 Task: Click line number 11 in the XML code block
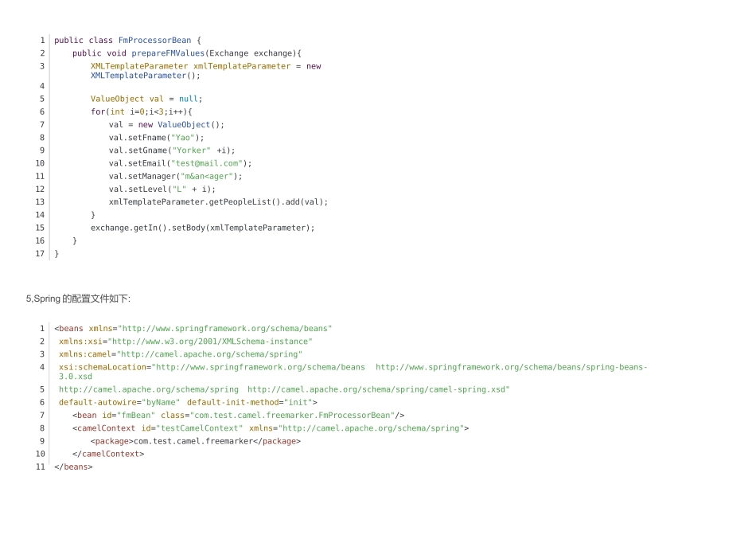[x=40, y=467]
